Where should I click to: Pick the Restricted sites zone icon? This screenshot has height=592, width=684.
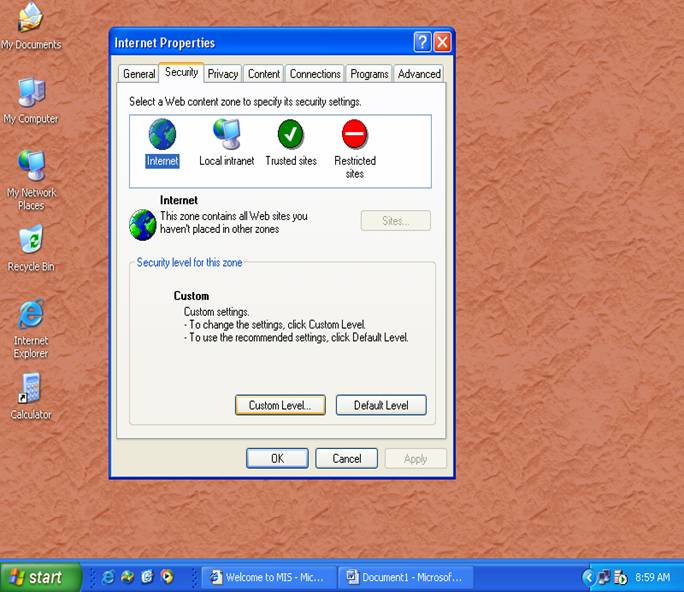[355, 135]
